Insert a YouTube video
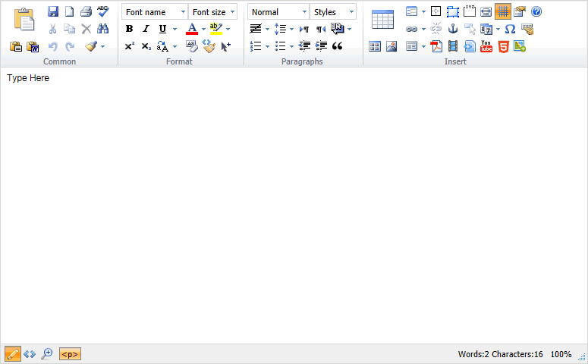Viewport: 588px width, 364px height. tap(486, 46)
